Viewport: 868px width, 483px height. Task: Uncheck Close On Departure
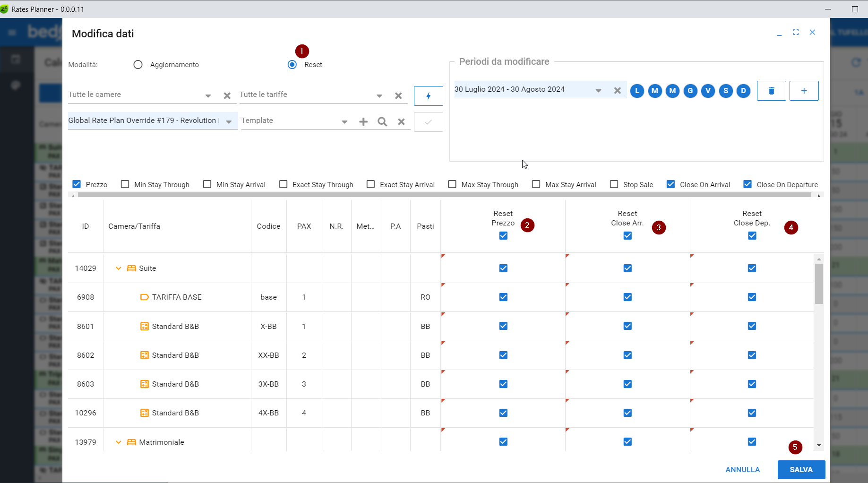pyautogui.click(x=748, y=184)
